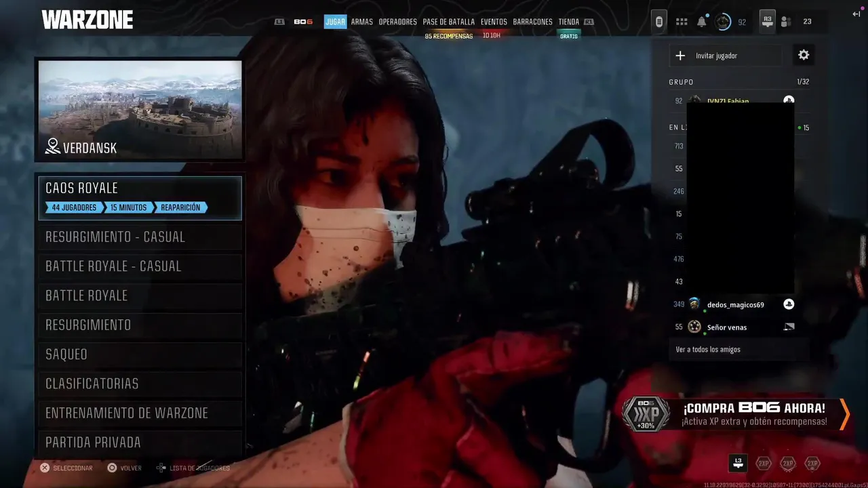This screenshot has width=868, height=488.
Task: Click the plus icon beside Invitar jugador
Action: (x=680, y=56)
